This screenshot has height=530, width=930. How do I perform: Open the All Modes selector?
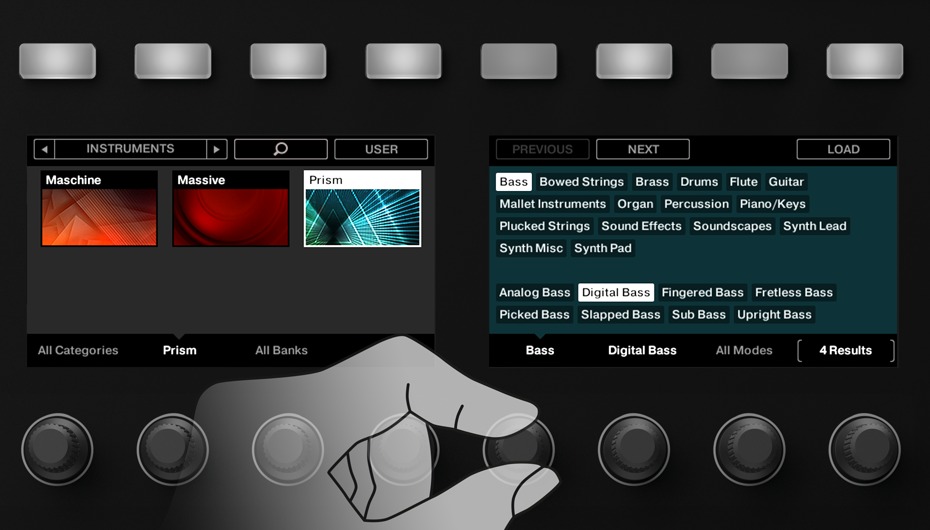744,350
